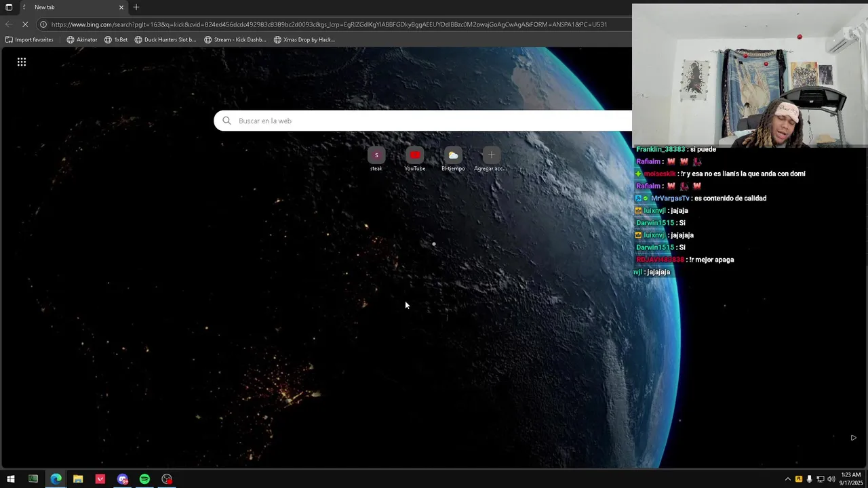This screenshot has height=488, width=868.
Task: Open network status tray icon
Action: tap(820, 479)
